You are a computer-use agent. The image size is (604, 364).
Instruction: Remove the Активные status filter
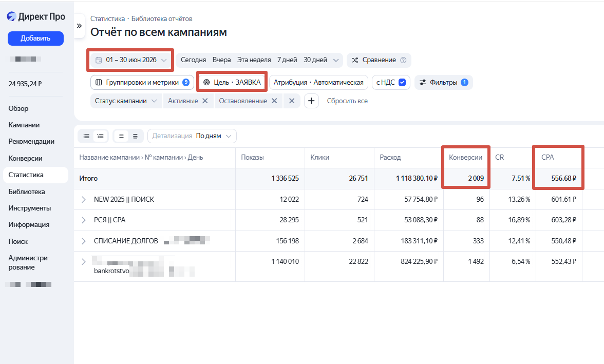tap(205, 101)
